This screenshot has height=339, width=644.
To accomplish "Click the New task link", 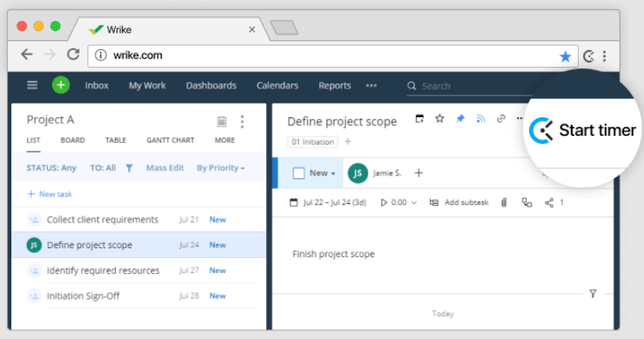I will click(50, 194).
